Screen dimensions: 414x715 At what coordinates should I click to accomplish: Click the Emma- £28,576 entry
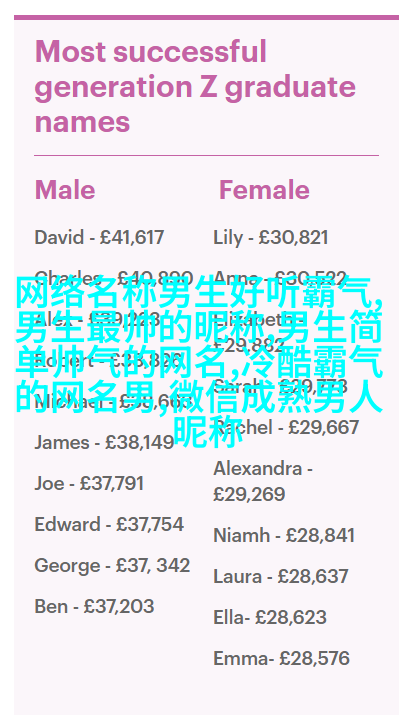(281, 658)
